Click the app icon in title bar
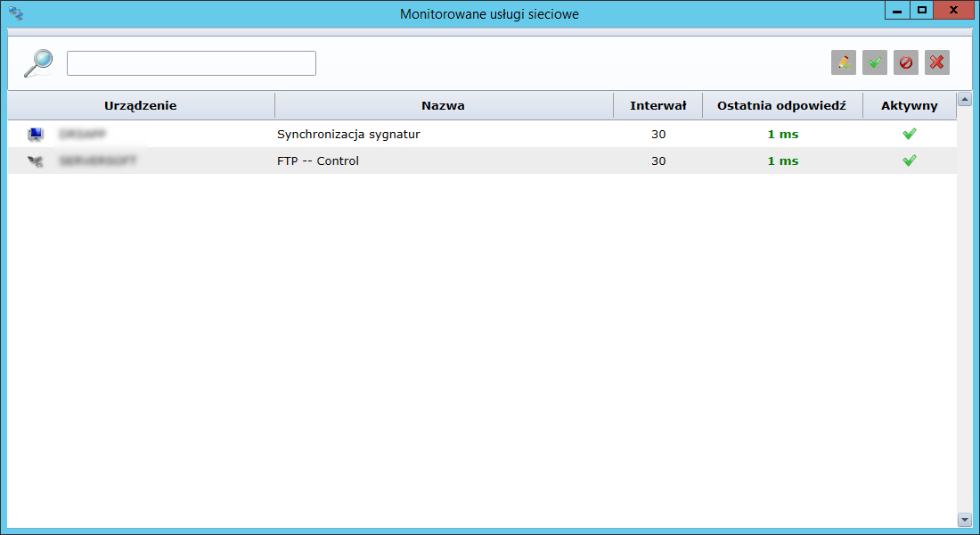This screenshot has width=980, height=535. (x=15, y=13)
